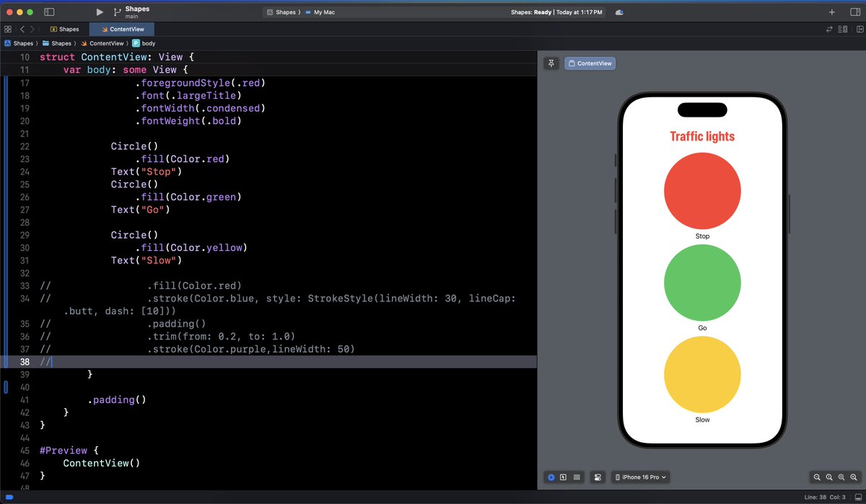Add new item with plus button

[x=832, y=12]
